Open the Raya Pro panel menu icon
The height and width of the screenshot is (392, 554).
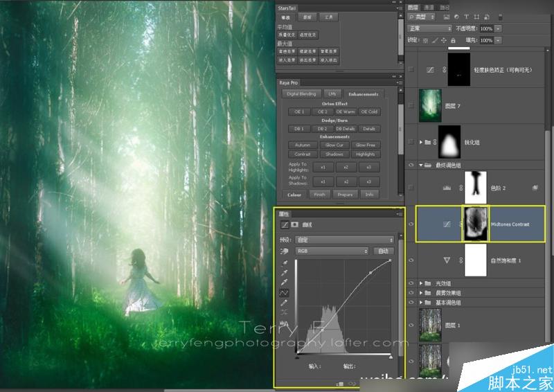[400, 82]
